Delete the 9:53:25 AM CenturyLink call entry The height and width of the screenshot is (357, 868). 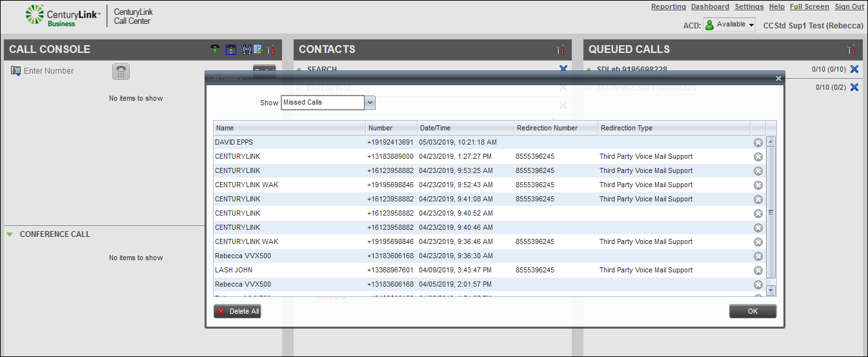coord(758,171)
